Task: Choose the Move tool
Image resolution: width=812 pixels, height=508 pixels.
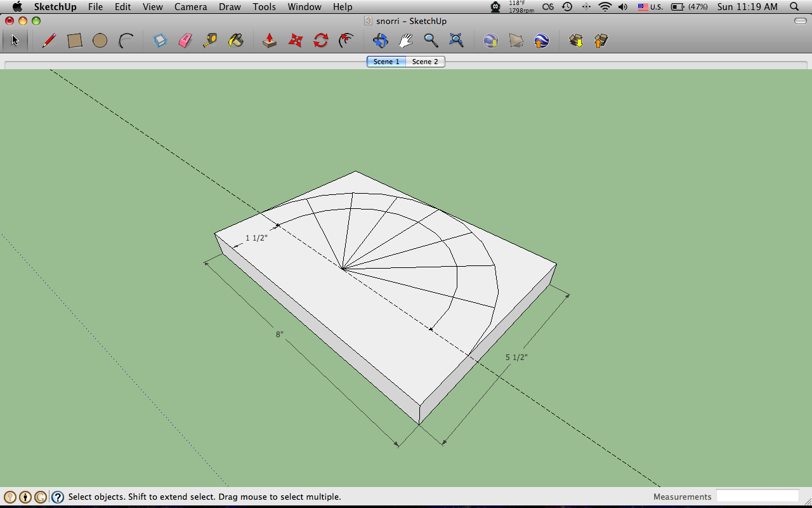Action: [295, 41]
